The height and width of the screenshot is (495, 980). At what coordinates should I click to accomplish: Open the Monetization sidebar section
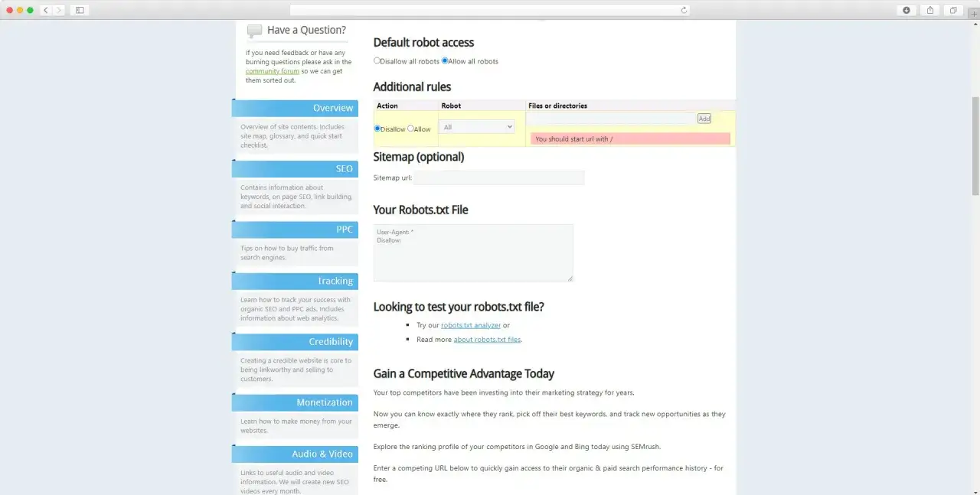point(295,402)
